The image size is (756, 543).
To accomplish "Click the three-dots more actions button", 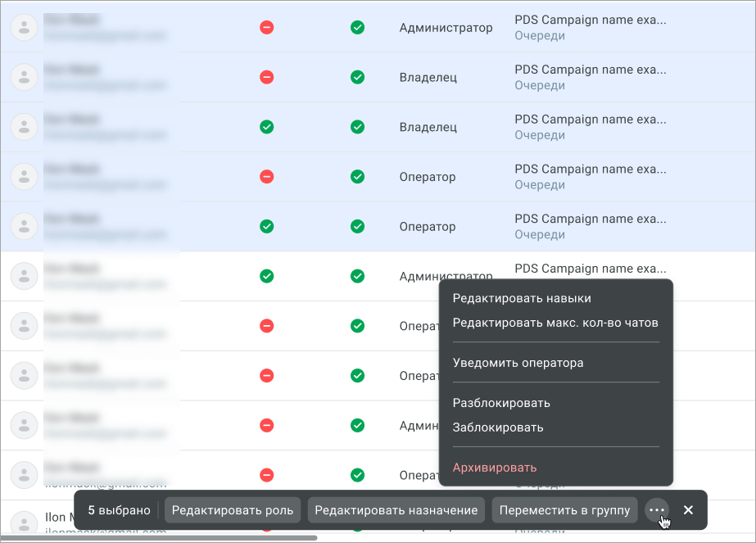I will 656,510.
